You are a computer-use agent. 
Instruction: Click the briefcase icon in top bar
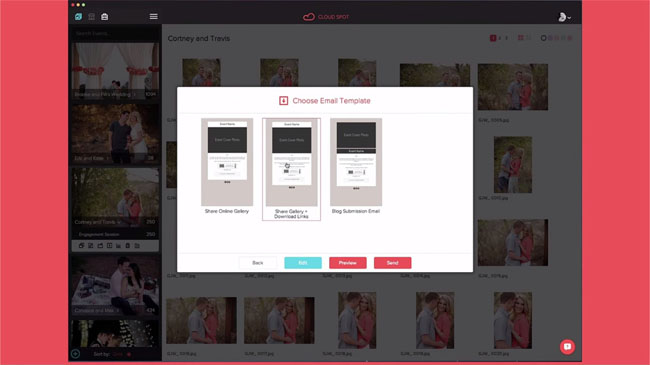click(x=104, y=17)
